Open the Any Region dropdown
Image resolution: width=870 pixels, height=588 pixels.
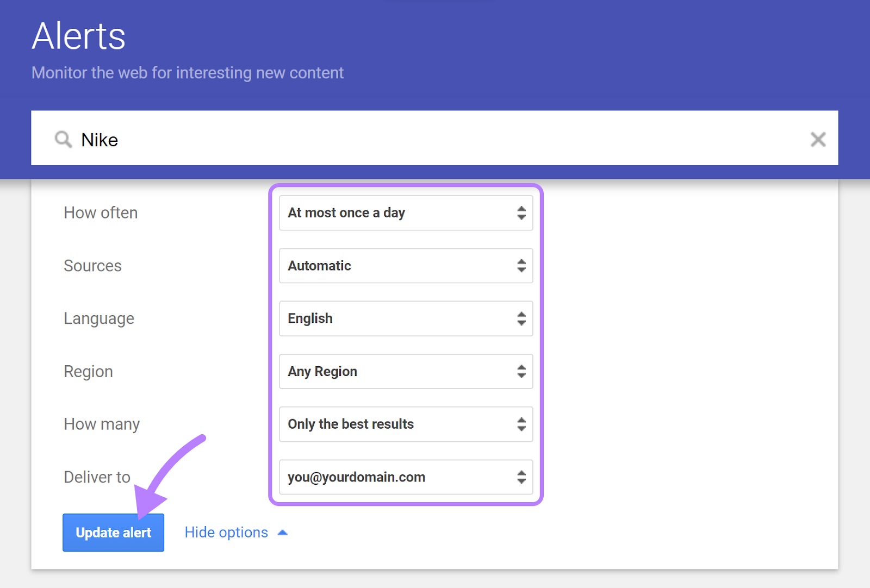[406, 372]
